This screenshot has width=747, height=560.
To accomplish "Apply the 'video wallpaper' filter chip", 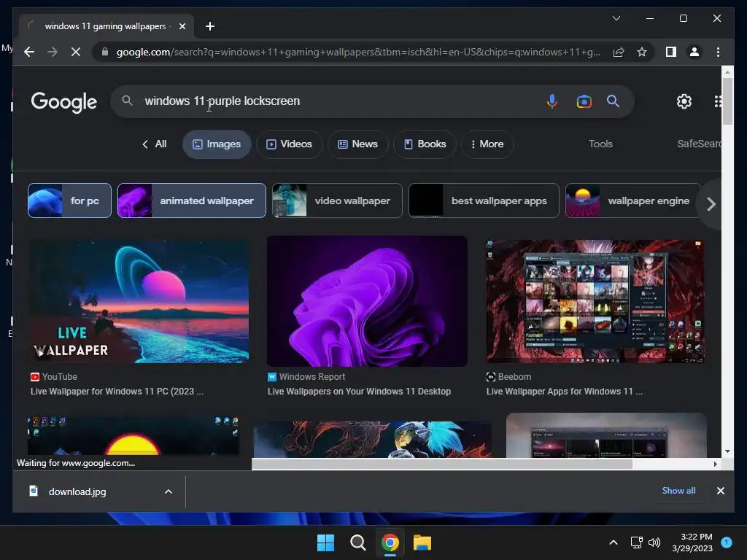I will pos(337,201).
